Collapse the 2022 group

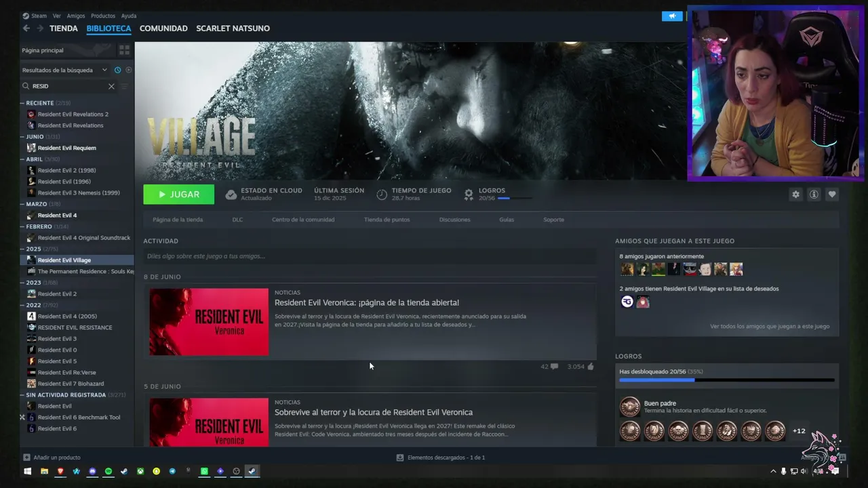click(x=22, y=305)
